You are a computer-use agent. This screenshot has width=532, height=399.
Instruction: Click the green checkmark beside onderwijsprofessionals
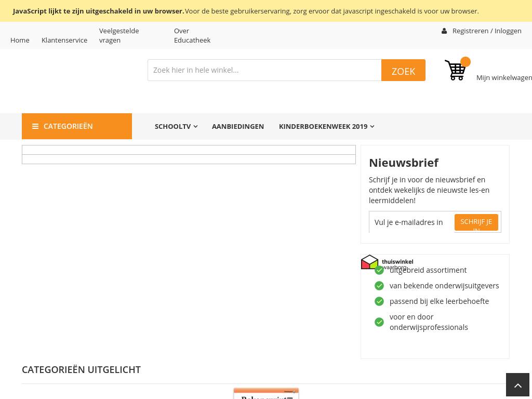click(379, 322)
